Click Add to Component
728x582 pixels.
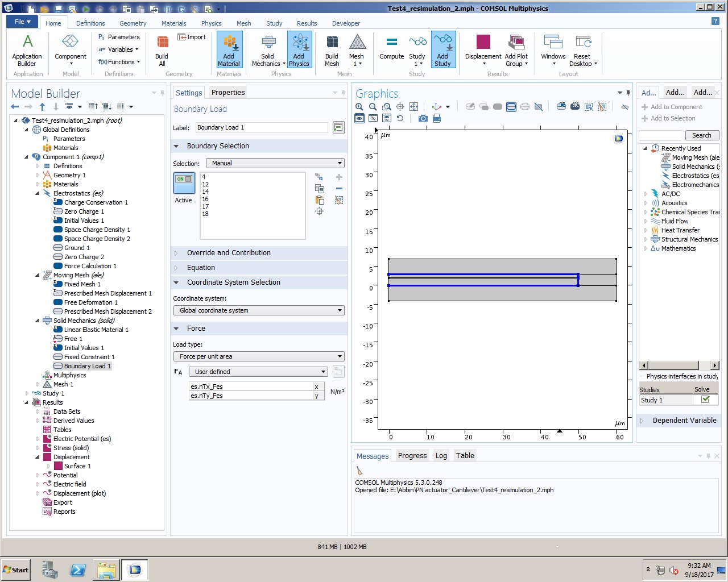tap(676, 107)
